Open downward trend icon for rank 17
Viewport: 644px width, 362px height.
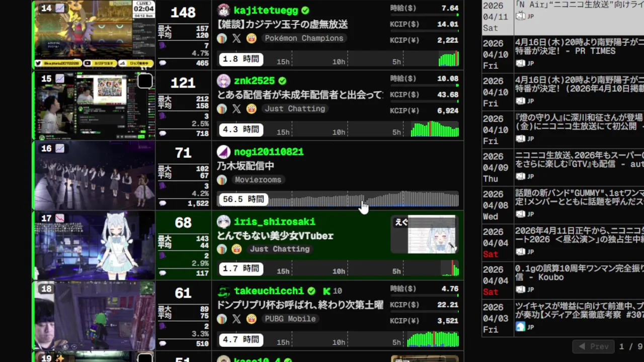point(60,218)
